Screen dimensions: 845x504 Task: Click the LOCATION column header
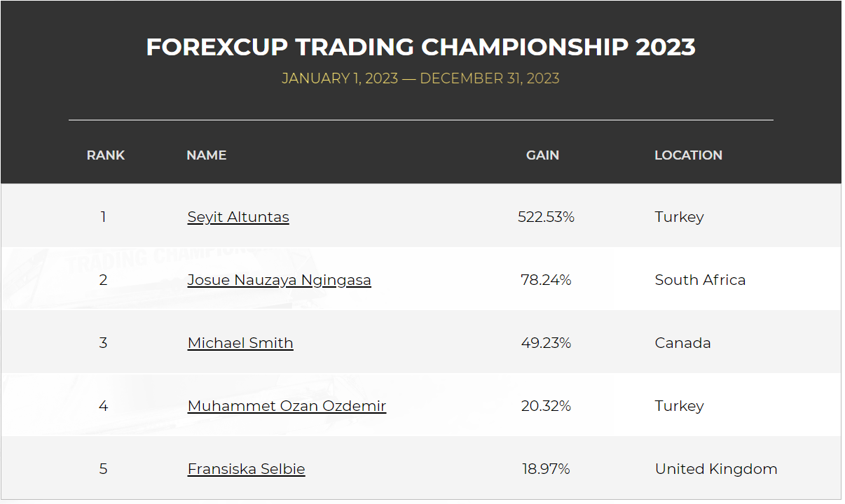pos(688,155)
